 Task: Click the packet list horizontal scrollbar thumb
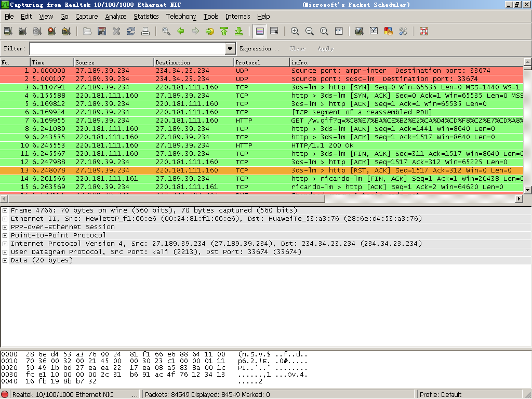167,199
